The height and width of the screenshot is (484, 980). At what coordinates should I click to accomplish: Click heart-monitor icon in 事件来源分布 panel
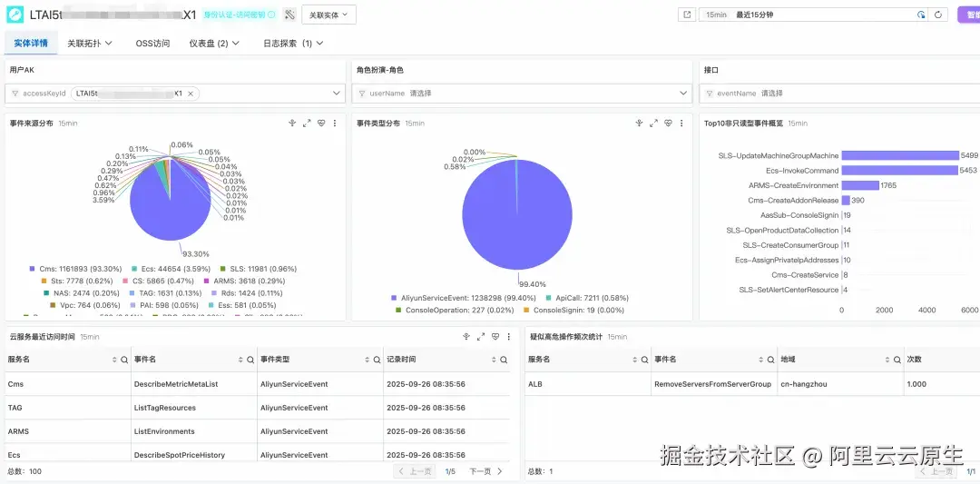[x=320, y=123]
